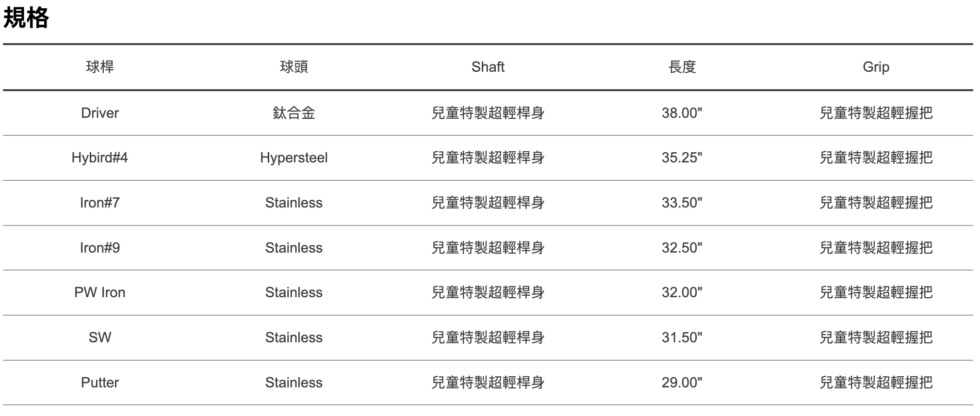Select the Hypersteel head cell
The height and width of the screenshot is (416, 980).
click(x=294, y=158)
